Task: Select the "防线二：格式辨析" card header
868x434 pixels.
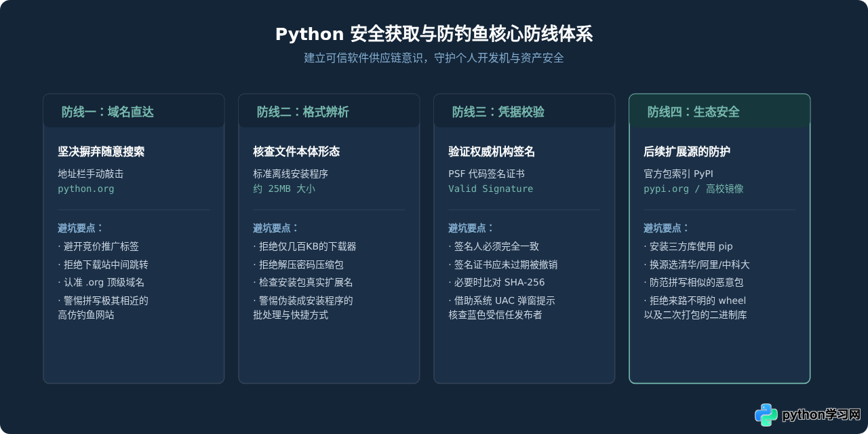Action: (x=329, y=111)
